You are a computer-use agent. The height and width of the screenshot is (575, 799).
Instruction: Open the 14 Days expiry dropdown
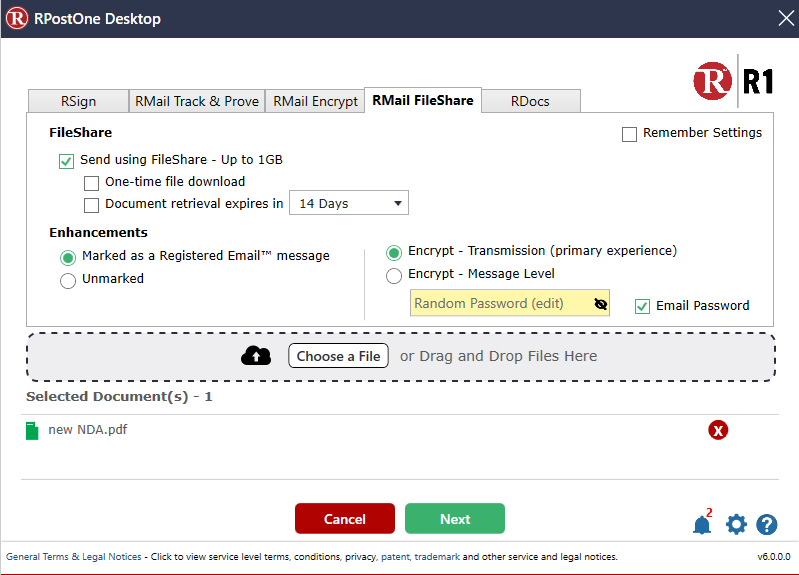[x=349, y=203]
